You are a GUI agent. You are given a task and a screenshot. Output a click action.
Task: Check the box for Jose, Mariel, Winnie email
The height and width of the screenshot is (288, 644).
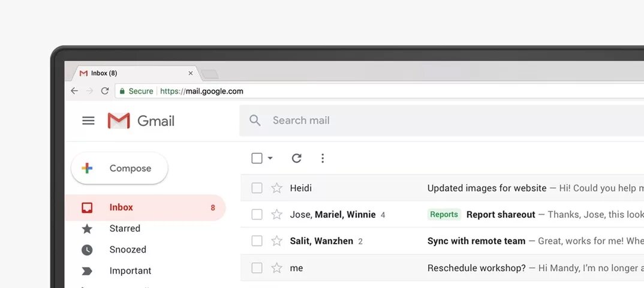[257, 214]
